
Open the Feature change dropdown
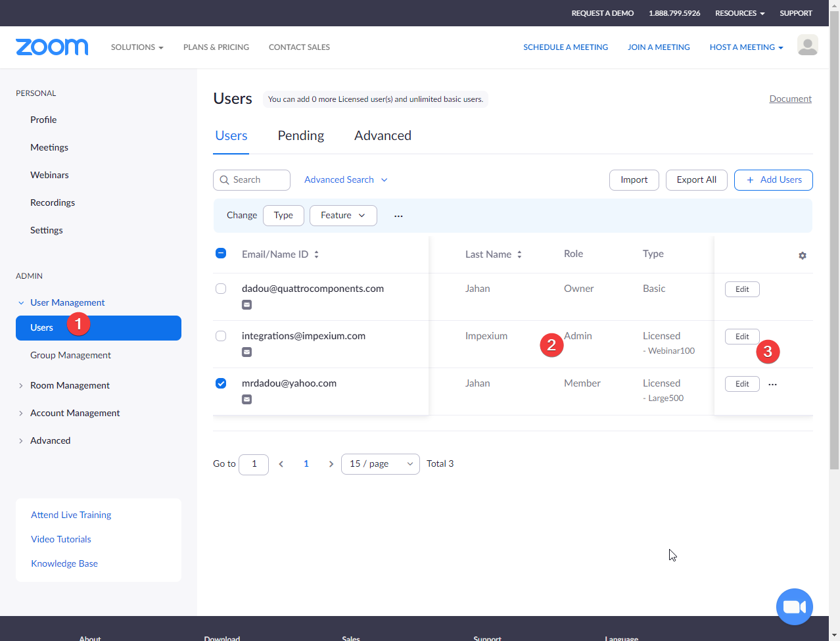343,216
